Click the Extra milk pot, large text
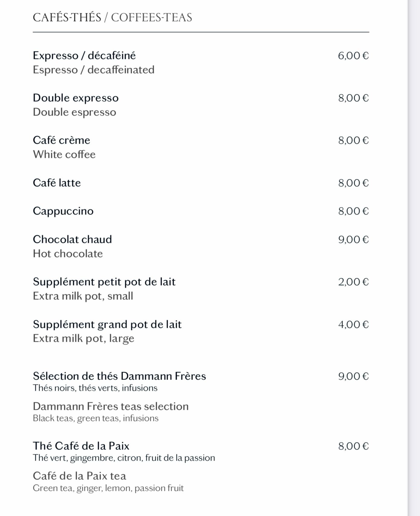Image resolution: width=420 pixels, height=516 pixels. (84, 338)
